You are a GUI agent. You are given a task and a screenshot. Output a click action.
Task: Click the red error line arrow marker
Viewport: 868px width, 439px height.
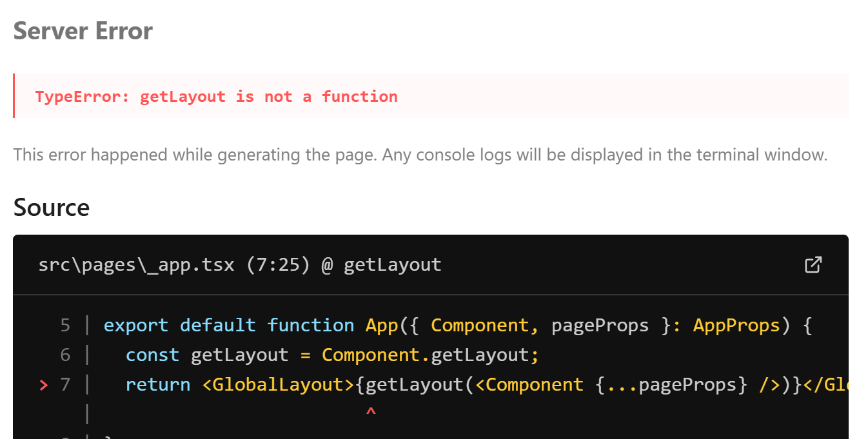pyautogui.click(x=43, y=385)
